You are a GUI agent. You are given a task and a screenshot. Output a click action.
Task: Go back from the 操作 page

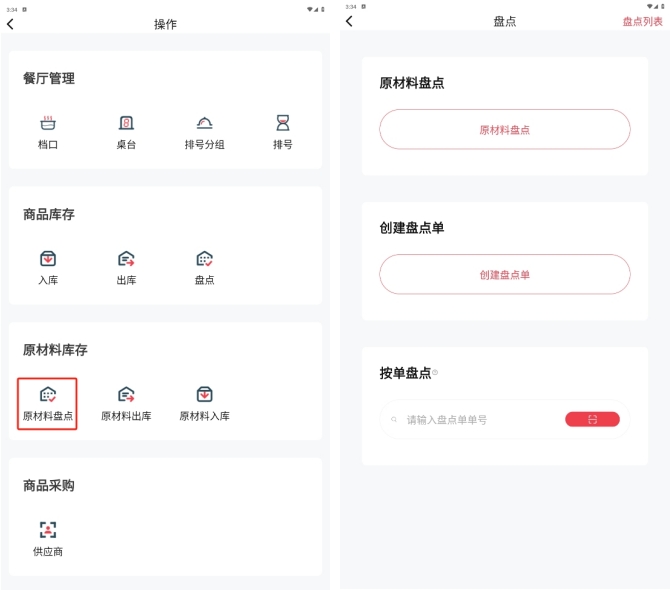(x=11, y=24)
